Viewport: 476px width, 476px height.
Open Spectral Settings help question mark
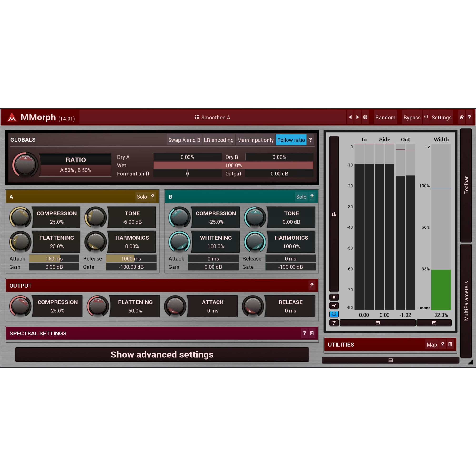click(x=304, y=333)
